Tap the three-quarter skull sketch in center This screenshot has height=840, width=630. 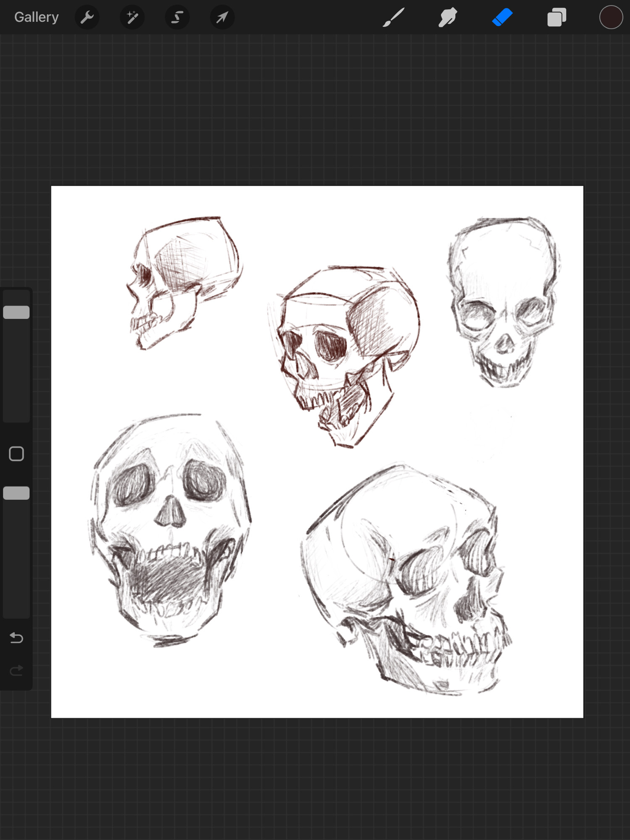pos(344,357)
